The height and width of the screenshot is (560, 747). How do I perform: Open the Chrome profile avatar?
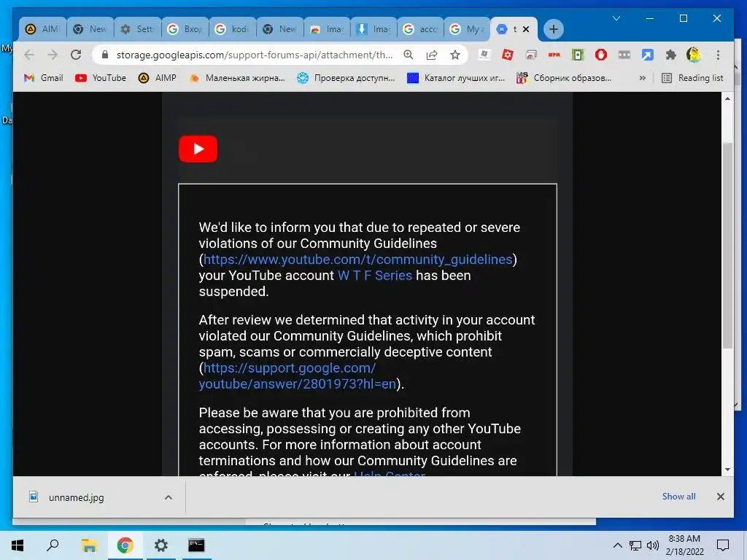694,55
